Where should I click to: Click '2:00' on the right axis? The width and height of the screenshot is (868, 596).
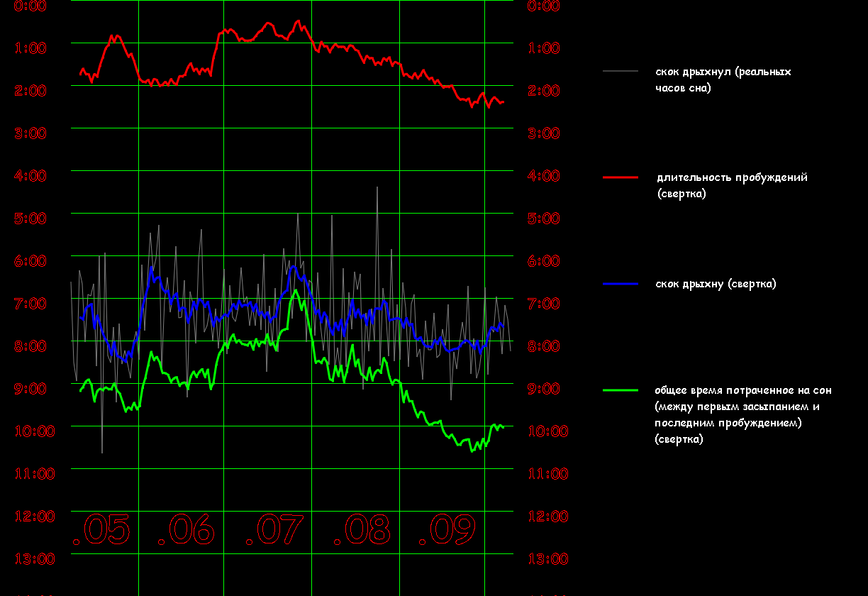(x=544, y=90)
